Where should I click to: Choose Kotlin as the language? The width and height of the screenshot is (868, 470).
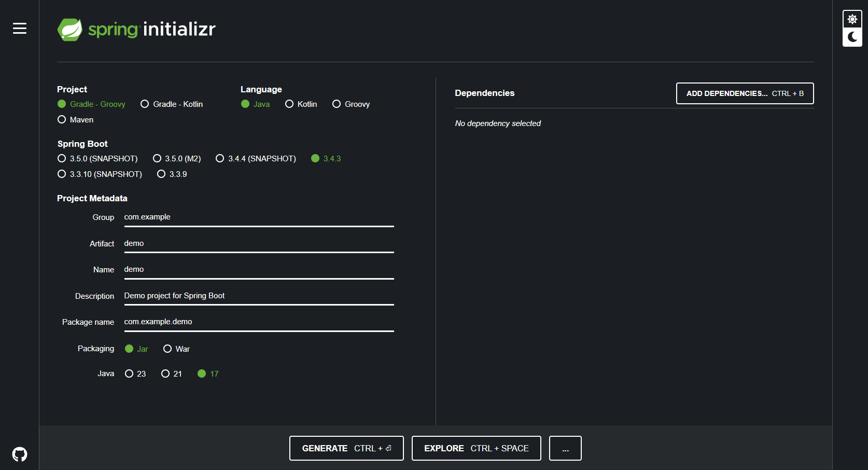[x=301, y=104]
